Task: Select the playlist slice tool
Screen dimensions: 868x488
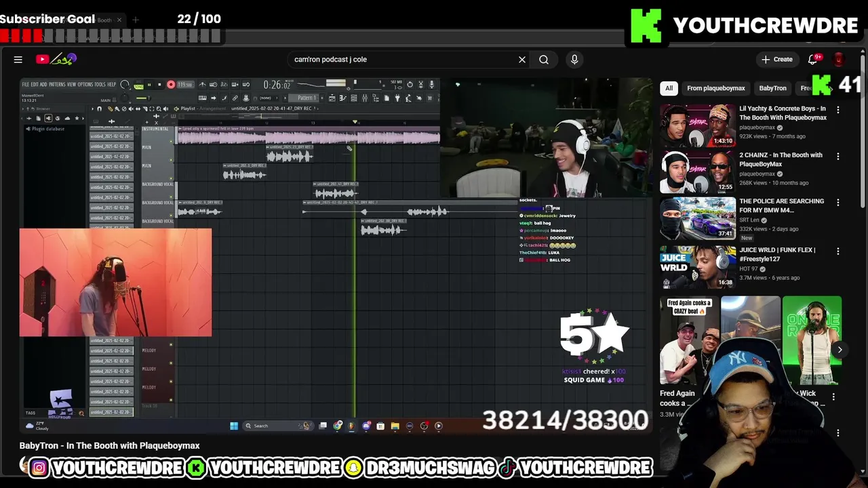Action: [x=145, y=108]
